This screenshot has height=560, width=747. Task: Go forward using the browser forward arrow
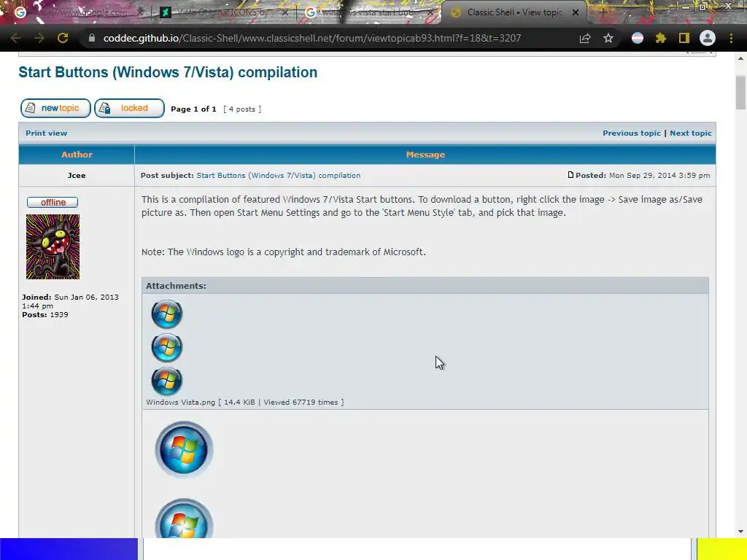tap(39, 38)
